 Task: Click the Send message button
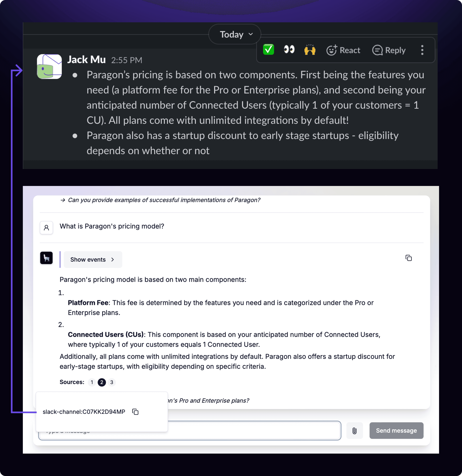coord(396,431)
